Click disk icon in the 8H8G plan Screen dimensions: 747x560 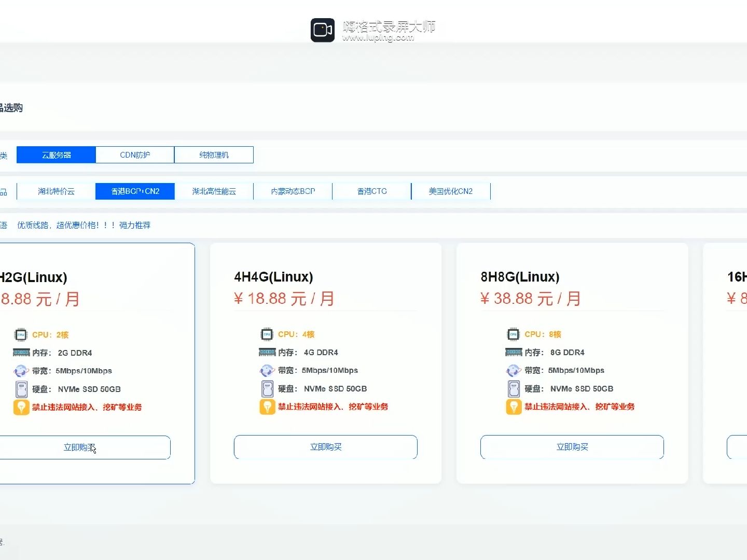click(x=514, y=388)
